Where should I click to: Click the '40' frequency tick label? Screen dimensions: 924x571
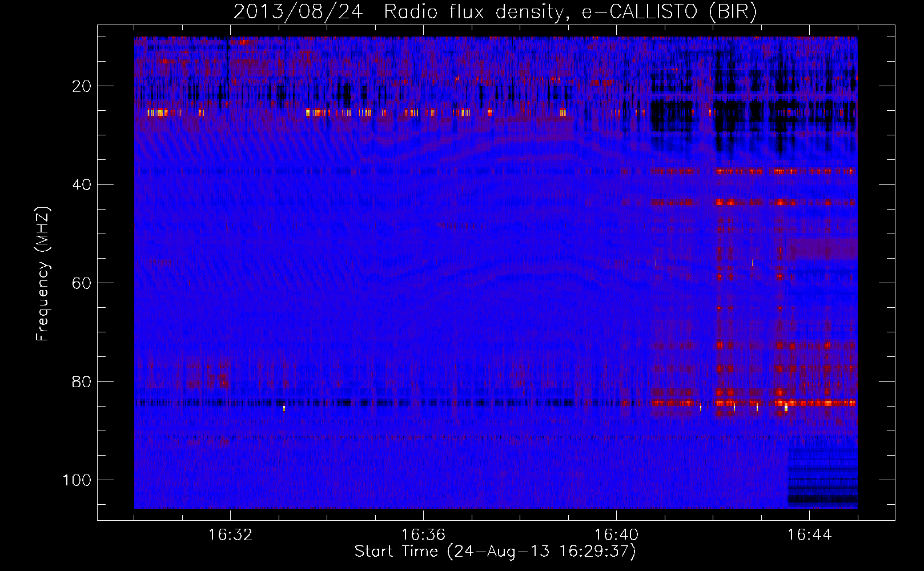click(x=82, y=185)
